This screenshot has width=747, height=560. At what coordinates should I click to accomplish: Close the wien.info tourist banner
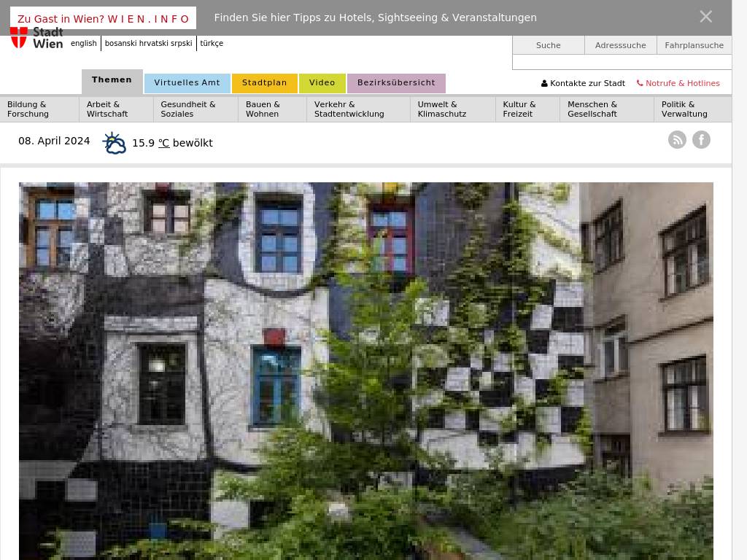tap(705, 16)
